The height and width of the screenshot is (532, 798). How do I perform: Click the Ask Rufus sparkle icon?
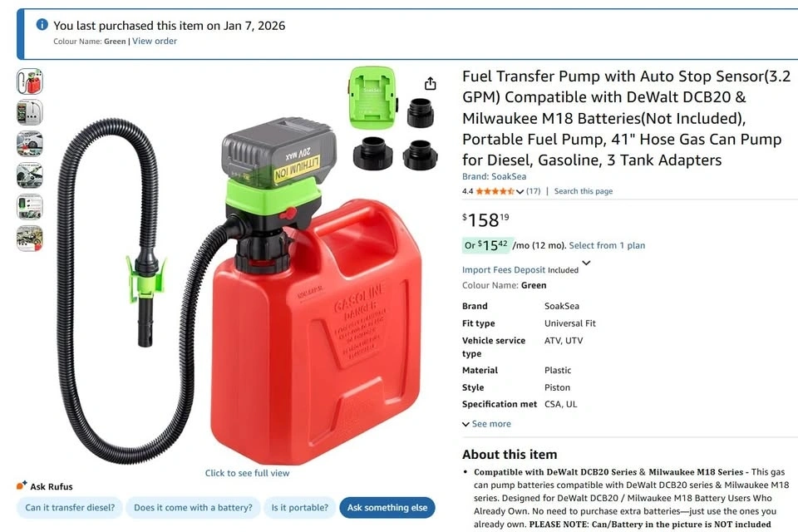coord(22,485)
